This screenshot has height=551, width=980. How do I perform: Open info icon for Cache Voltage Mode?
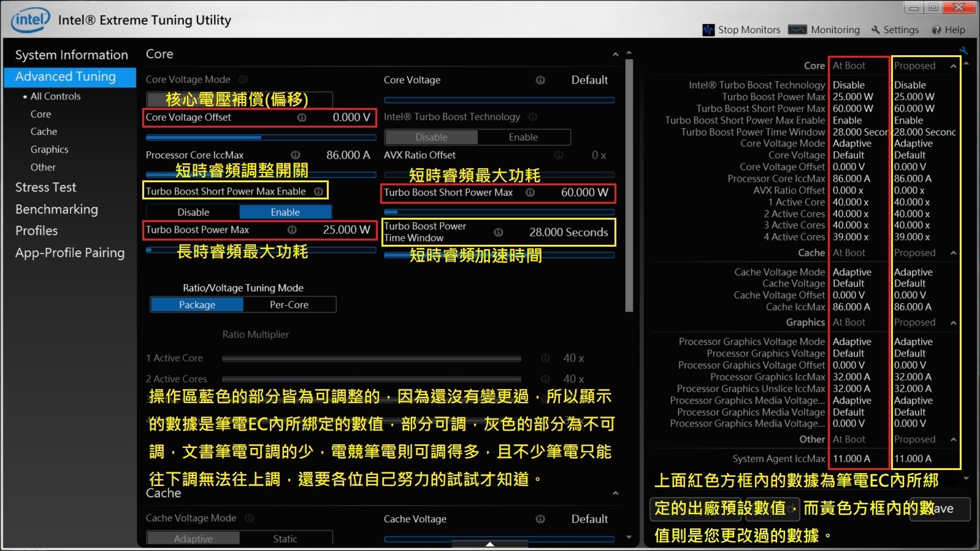coord(249,518)
